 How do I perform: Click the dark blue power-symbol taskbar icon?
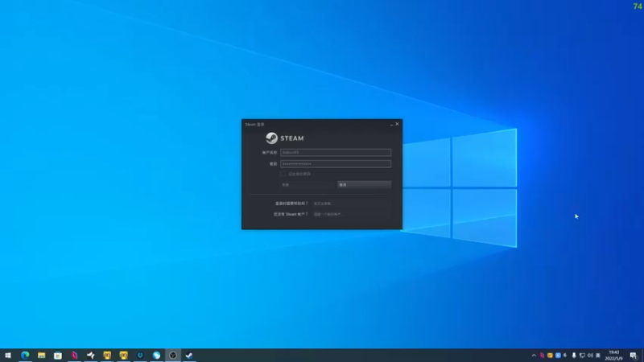pos(140,356)
